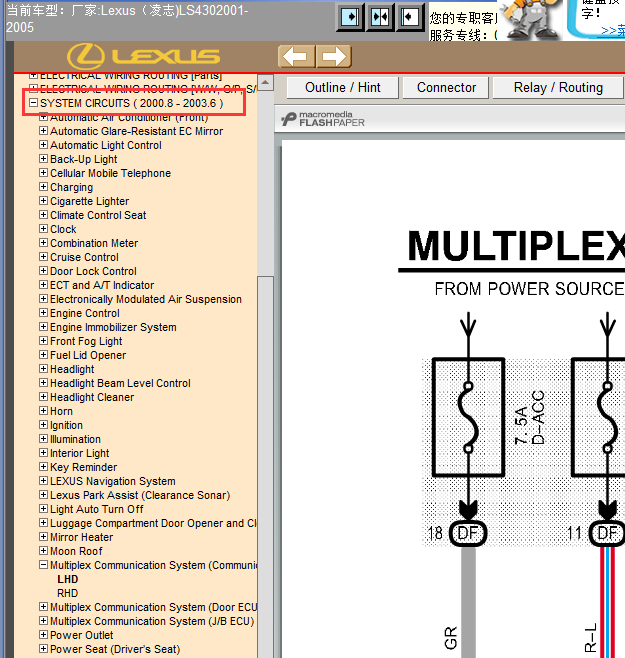This screenshot has height=658, width=625.
Task: Click the expand-left panel layout icon
Action: (x=410, y=17)
